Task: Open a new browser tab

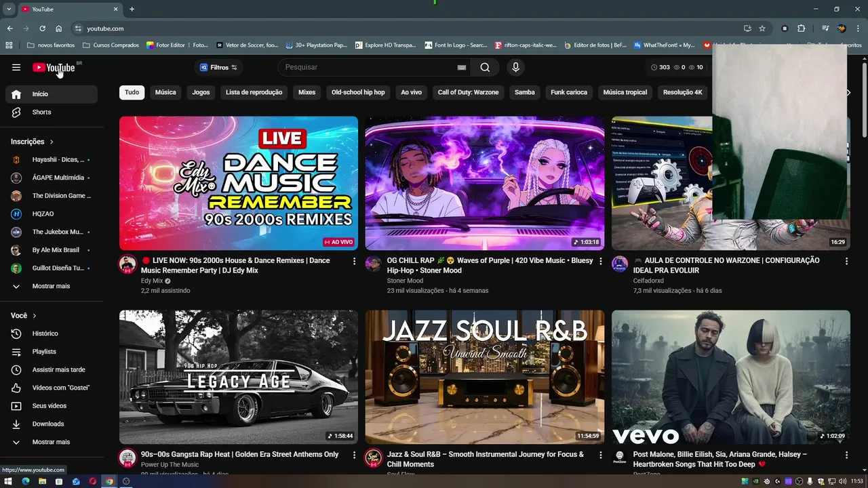Action: 132,9
